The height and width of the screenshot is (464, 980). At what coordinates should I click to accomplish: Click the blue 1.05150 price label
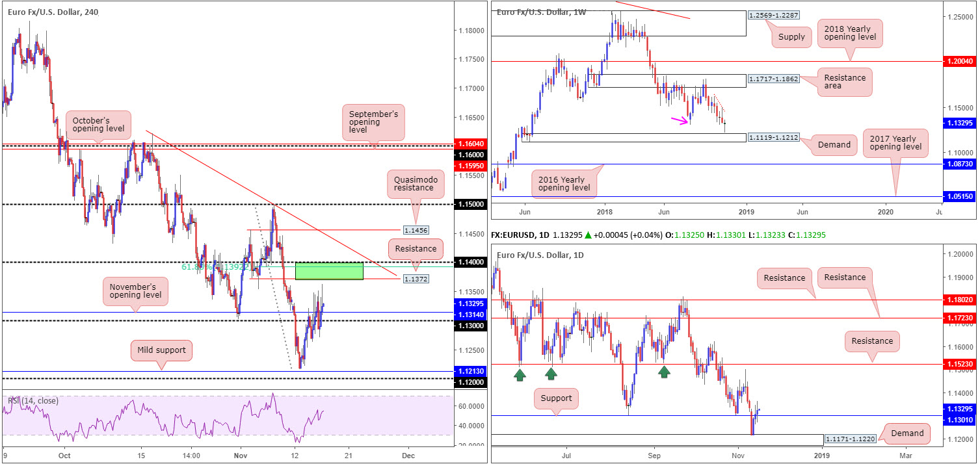[960, 196]
